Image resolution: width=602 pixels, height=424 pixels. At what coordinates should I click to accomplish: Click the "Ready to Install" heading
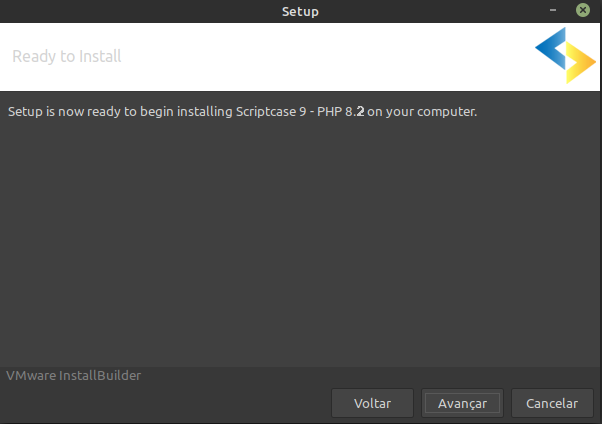[67, 56]
